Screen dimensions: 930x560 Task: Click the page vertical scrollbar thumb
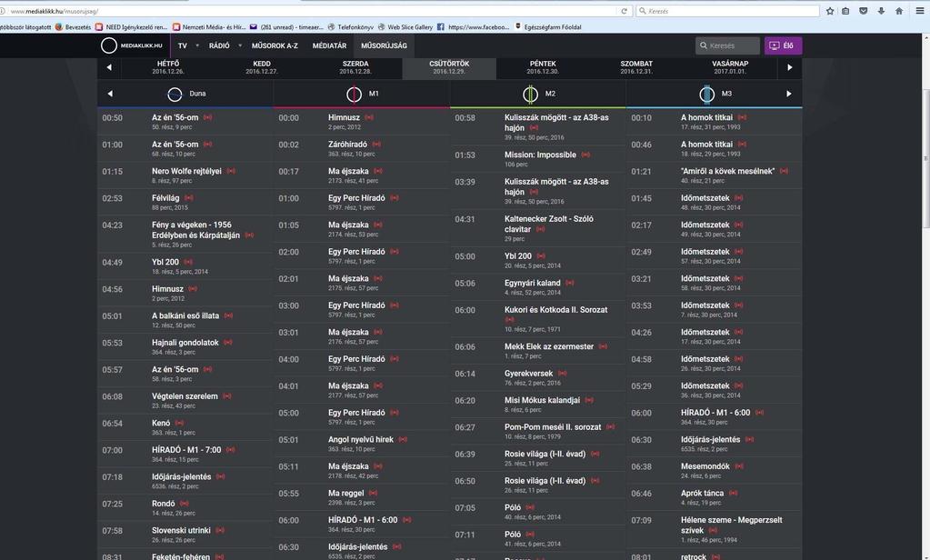925,157
